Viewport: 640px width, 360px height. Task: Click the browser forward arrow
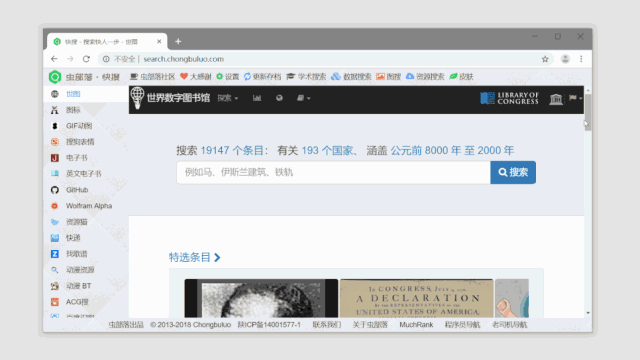pos(70,59)
